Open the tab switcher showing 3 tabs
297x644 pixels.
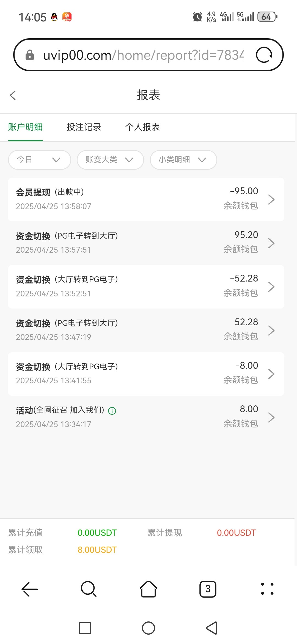click(208, 589)
